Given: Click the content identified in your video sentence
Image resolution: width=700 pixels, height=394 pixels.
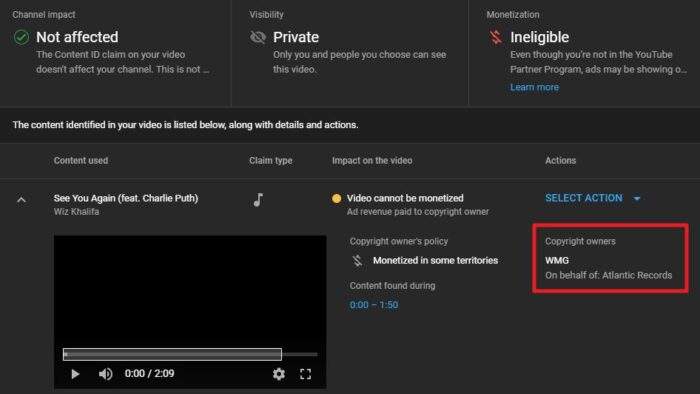Looking at the screenshot, I should tap(185, 125).
